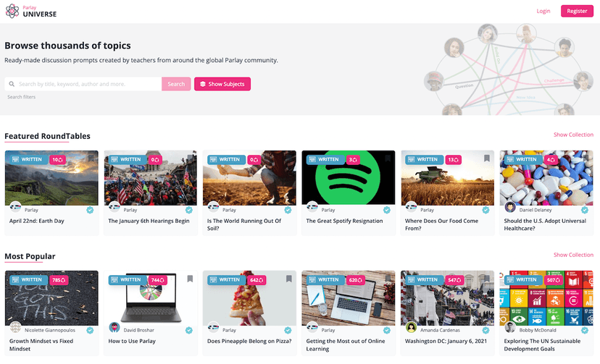
Task: Click the 547 count badge on Washington DC card
Action: (454, 280)
